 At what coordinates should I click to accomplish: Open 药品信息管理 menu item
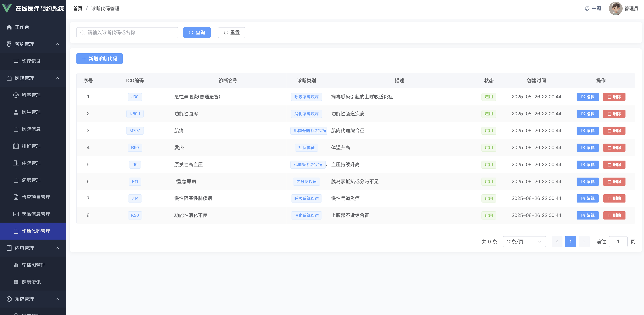pos(36,214)
